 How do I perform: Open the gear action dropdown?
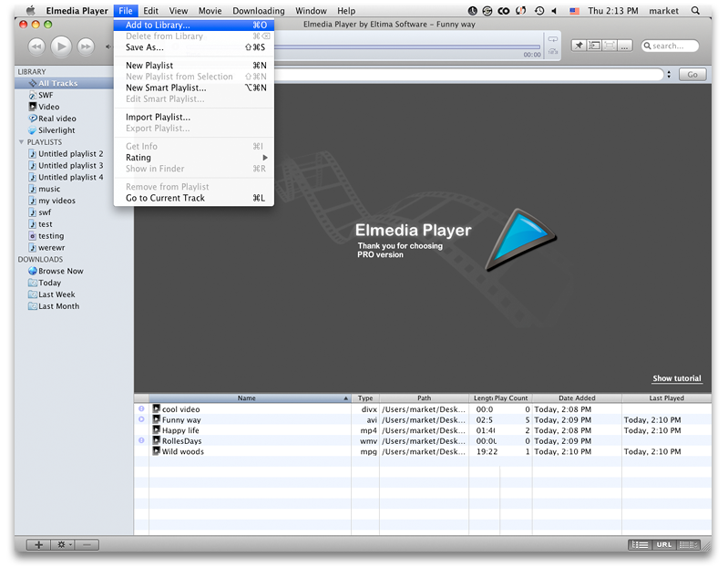[63, 545]
